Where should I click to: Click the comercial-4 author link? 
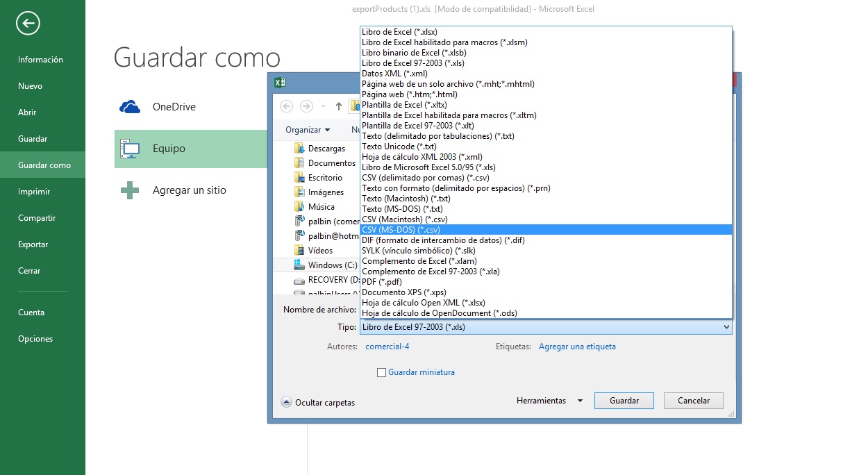pos(387,347)
